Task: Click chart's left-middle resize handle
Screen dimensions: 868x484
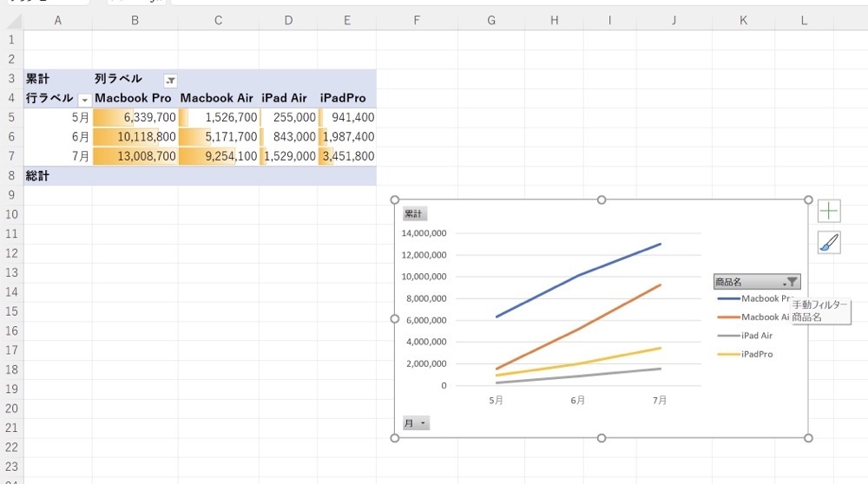Action: 395,318
